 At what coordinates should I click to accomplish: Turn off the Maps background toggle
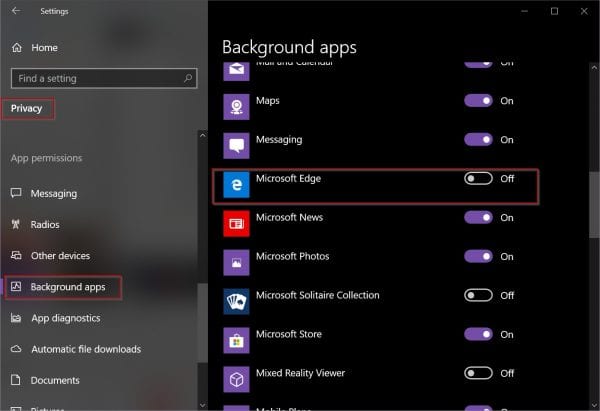[x=479, y=101]
